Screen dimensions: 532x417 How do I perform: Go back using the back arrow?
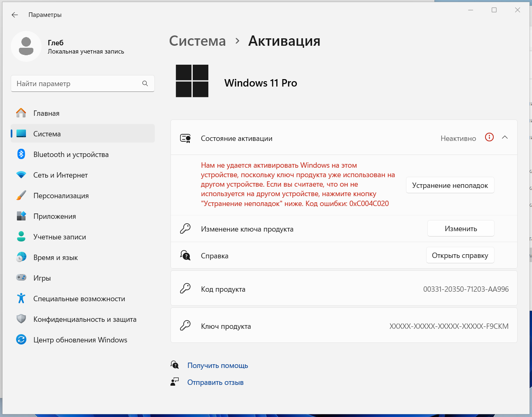pos(15,15)
